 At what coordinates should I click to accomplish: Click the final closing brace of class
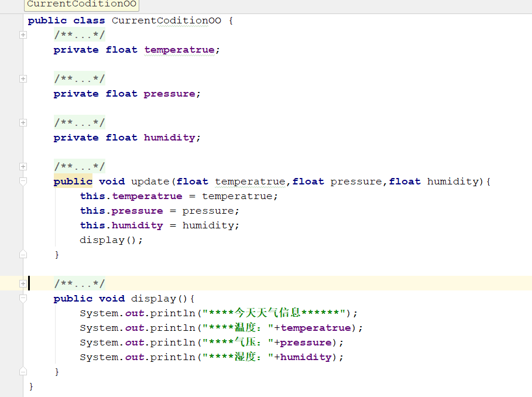tap(31, 386)
